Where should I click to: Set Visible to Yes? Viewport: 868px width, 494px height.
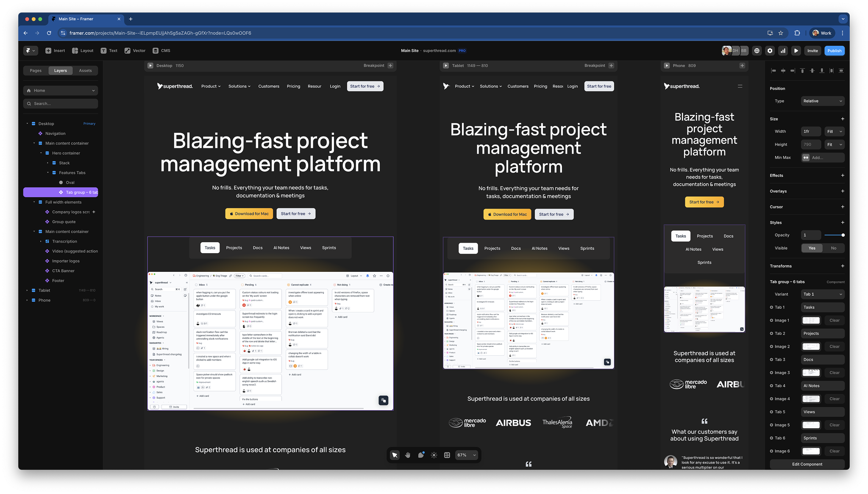tap(812, 248)
